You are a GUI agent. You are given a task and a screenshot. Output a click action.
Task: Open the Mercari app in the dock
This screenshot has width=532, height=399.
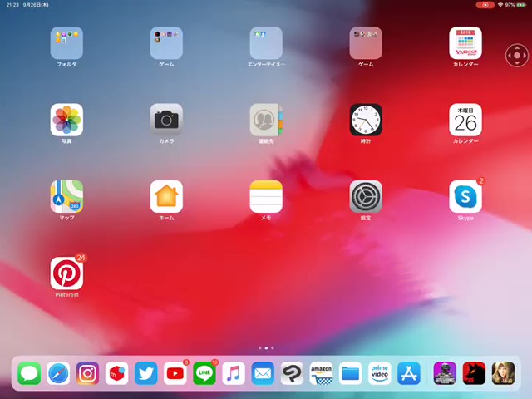pyautogui.click(x=116, y=373)
